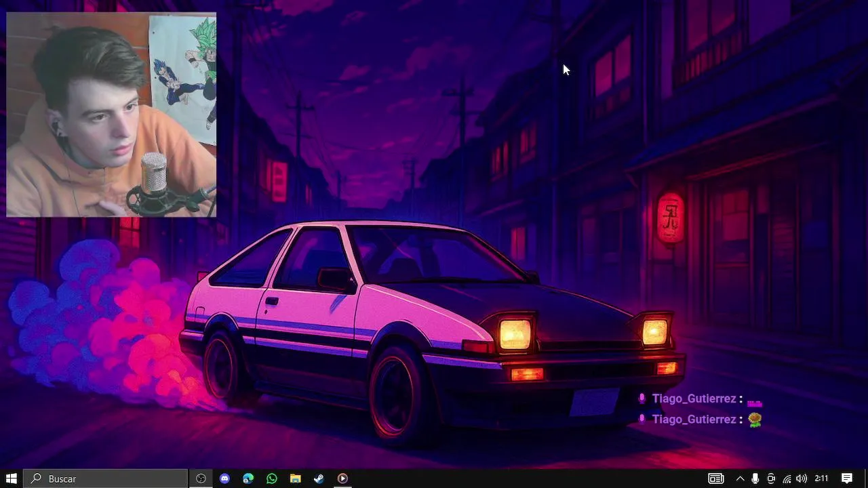Screen dimensions: 868x488
Task: Click the camera in-use tray icon
Action: pyautogui.click(x=771, y=479)
